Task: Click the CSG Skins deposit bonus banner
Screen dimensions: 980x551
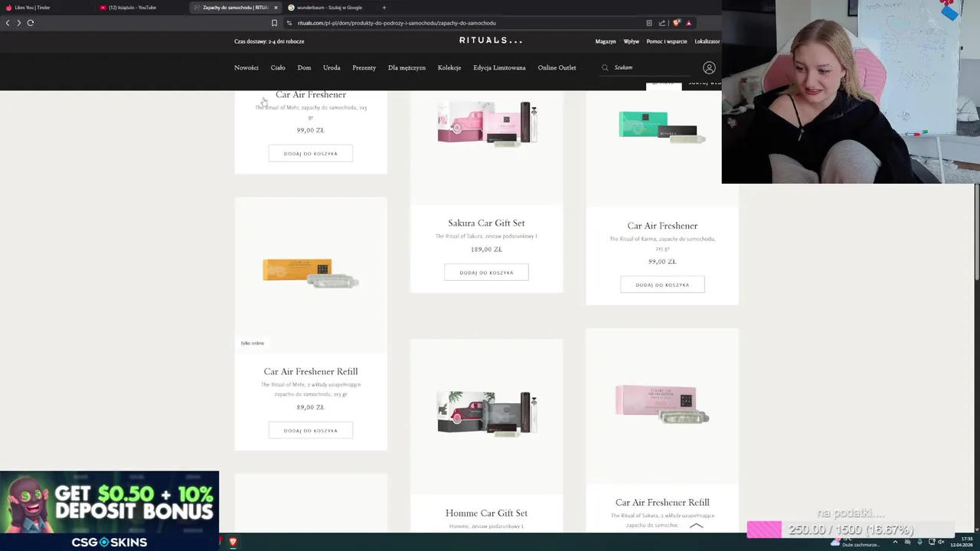Action: pyautogui.click(x=109, y=511)
